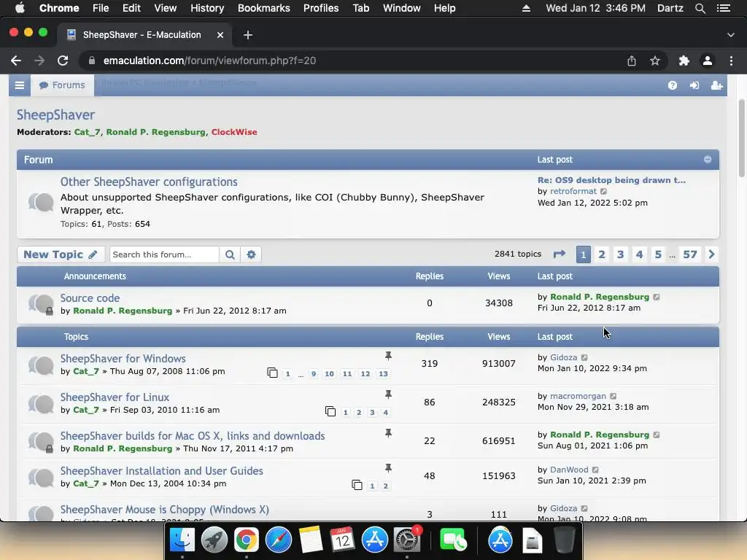Open Launchpad from the Dock
747x560 pixels.
pyautogui.click(x=214, y=540)
